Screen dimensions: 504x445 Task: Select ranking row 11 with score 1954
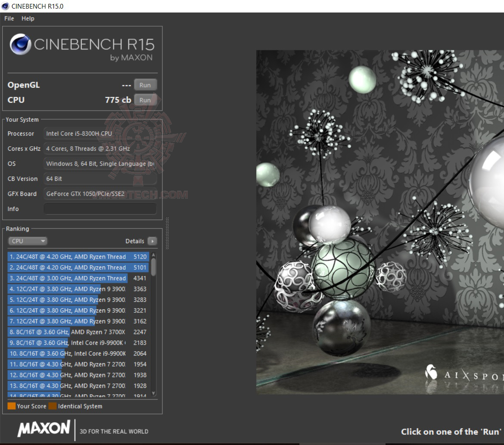78,365
